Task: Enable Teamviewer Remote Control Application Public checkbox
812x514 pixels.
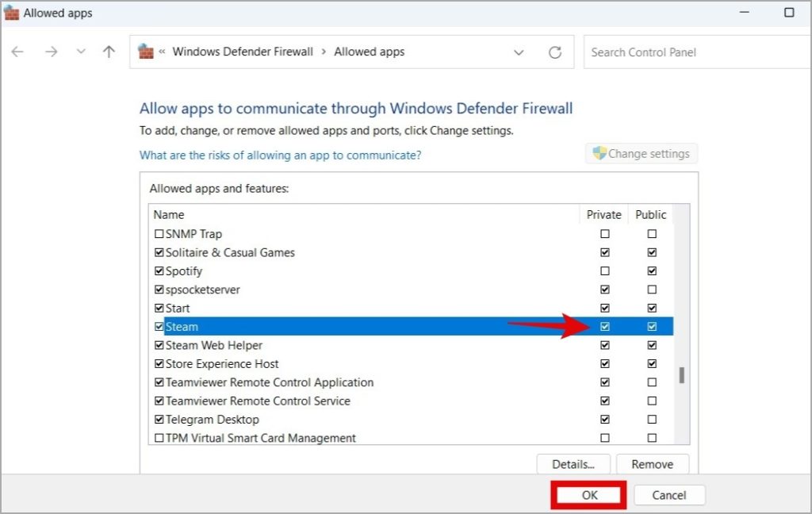Action: [652, 382]
